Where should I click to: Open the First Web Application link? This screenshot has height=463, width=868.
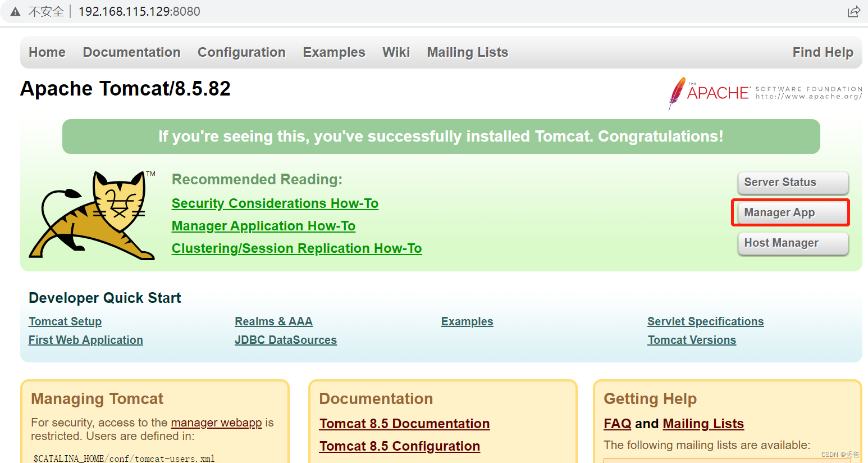86,340
